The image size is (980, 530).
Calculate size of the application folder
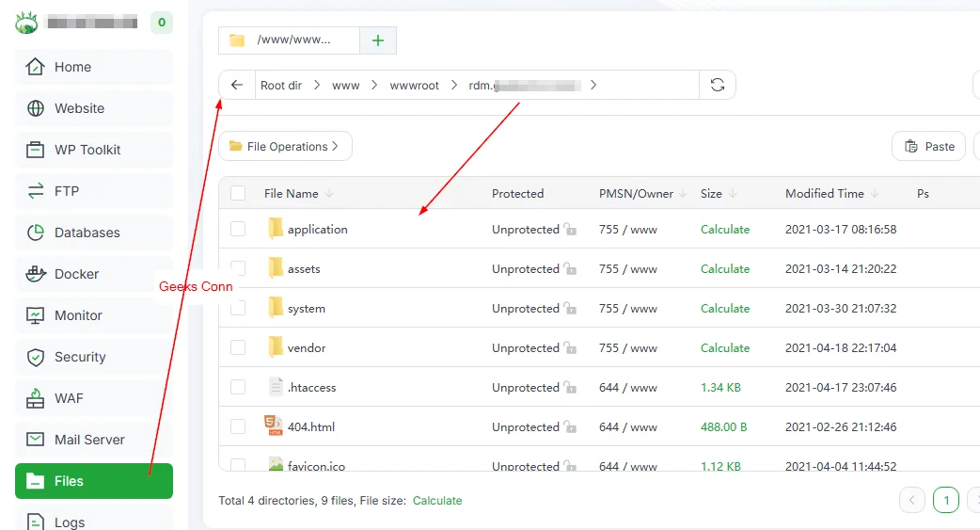tap(725, 229)
